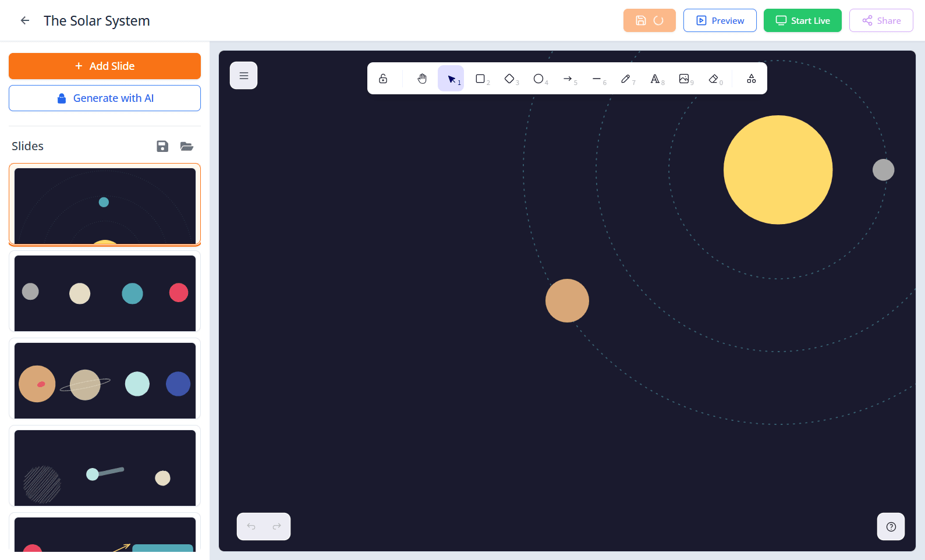Select the slide thumbnail with four small planets
This screenshot has width=925, height=560.
105,292
